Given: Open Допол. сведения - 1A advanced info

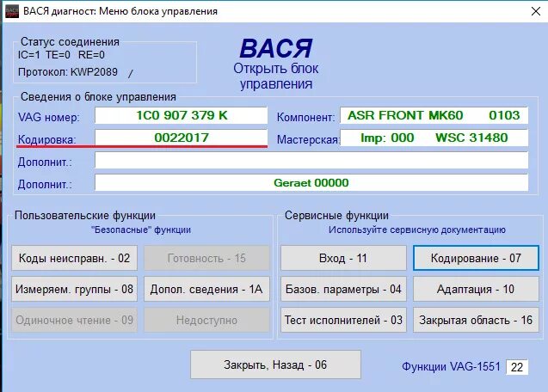Looking at the screenshot, I should coord(206,289).
